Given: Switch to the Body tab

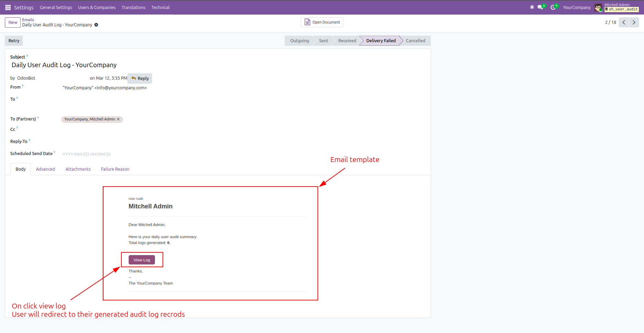Looking at the screenshot, I should point(21,169).
